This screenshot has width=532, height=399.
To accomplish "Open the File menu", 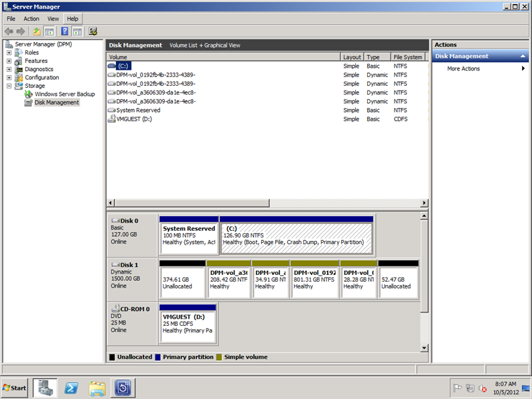I will [x=11, y=19].
